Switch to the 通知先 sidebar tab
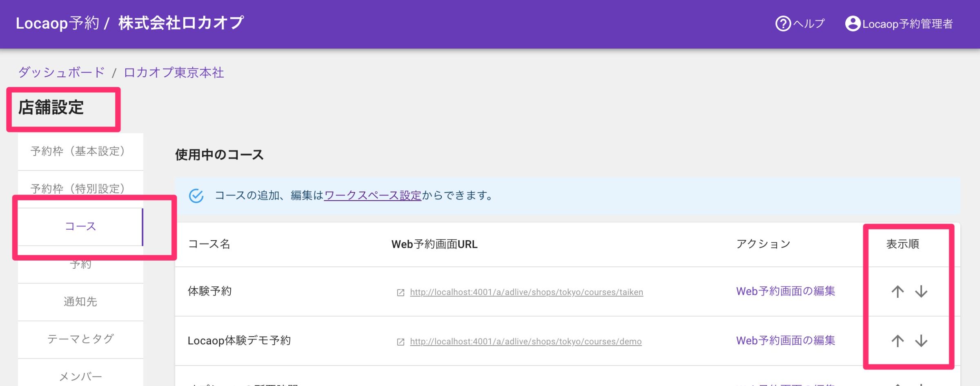Viewport: 980px width, 386px height. (x=80, y=302)
